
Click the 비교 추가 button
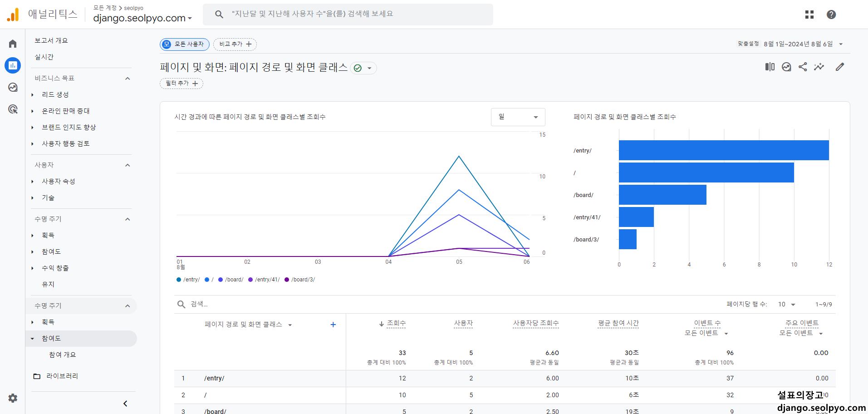click(235, 44)
